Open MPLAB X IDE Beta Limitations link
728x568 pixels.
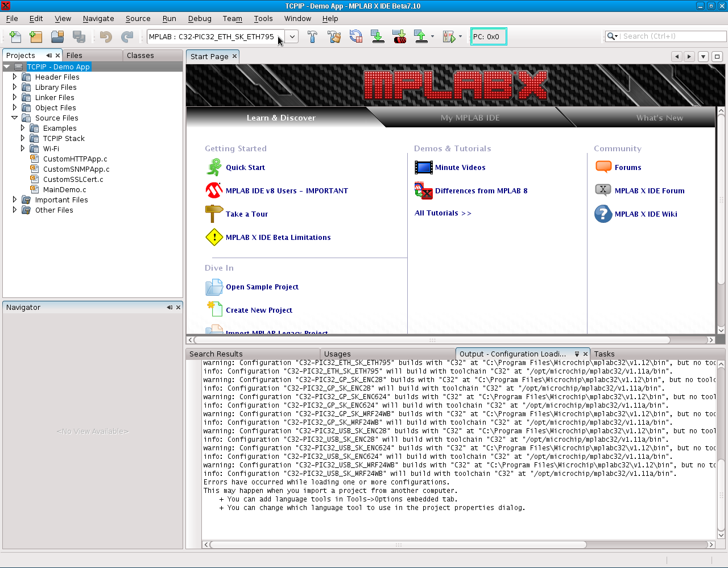(278, 238)
